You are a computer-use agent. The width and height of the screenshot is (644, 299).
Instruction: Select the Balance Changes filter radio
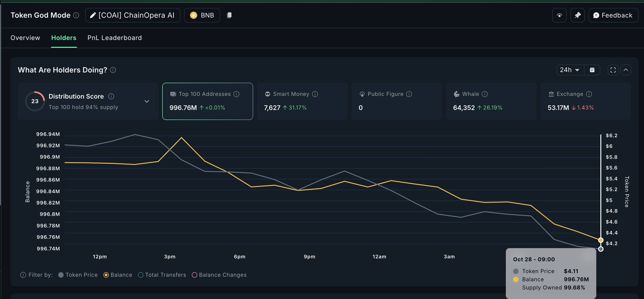click(194, 275)
